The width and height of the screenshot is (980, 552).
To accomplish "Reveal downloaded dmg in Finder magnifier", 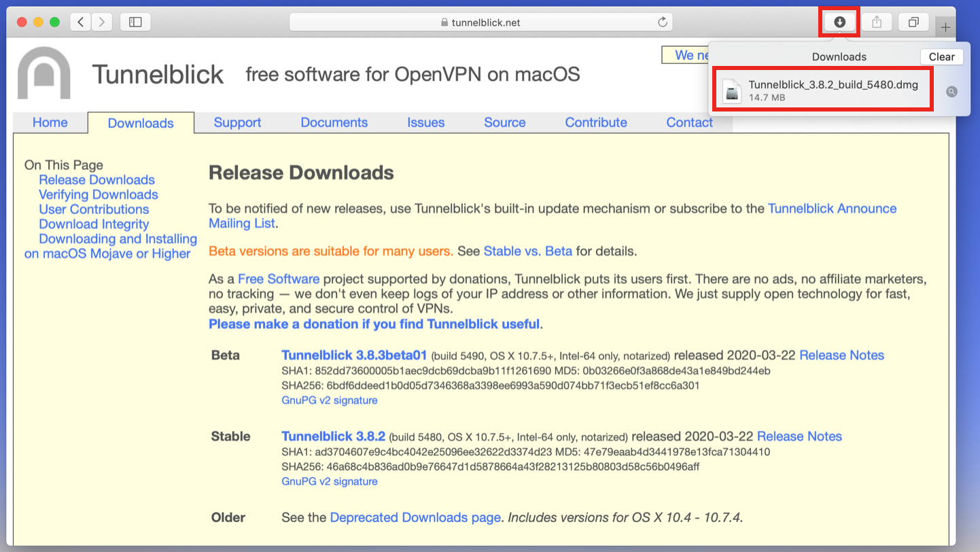I will [951, 92].
